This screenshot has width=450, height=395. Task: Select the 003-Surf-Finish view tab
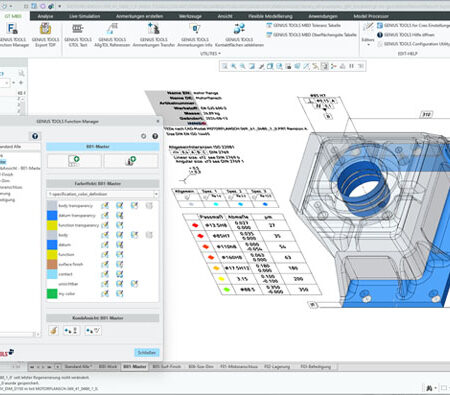pos(166,366)
